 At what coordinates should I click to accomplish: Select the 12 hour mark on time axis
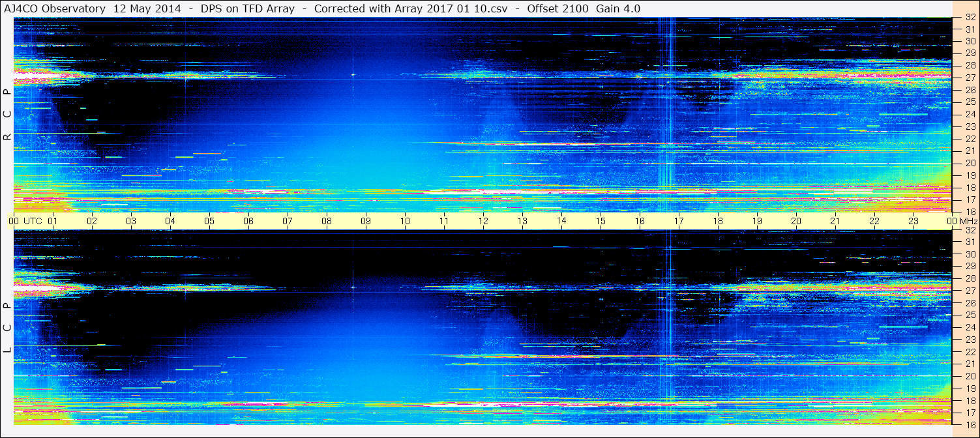483,221
